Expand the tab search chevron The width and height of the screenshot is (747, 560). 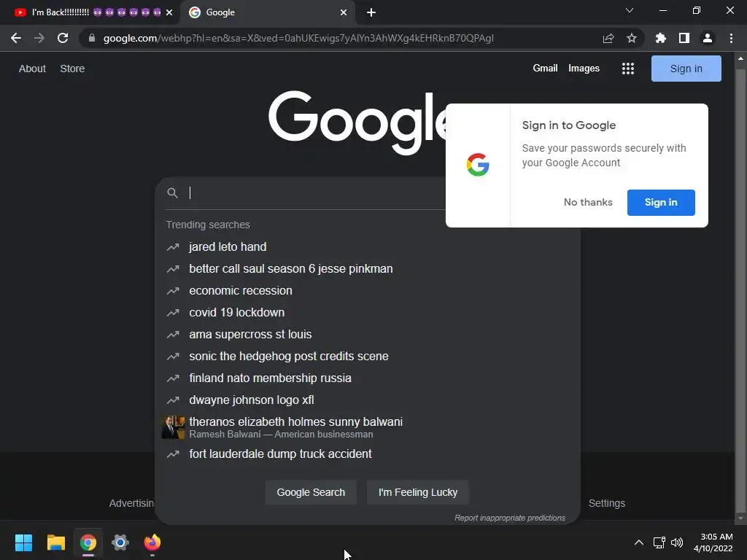click(630, 10)
